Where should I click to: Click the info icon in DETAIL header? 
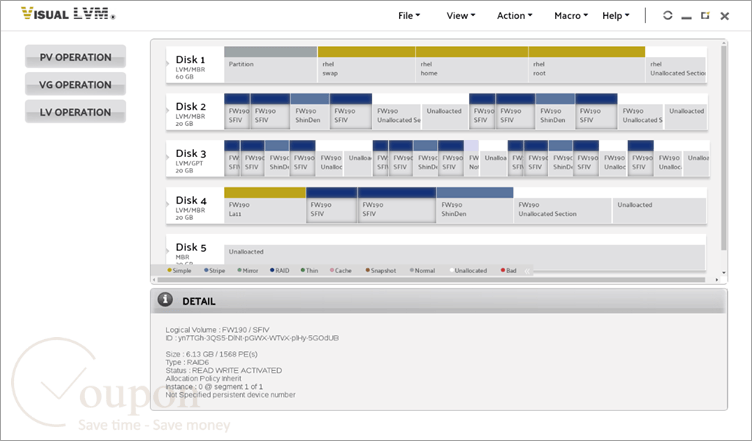pos(165,300)
